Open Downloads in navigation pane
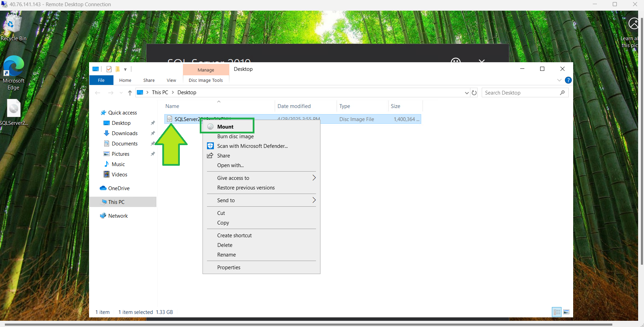The height and width of the screenshot is (327, 644). click(124, 133)
